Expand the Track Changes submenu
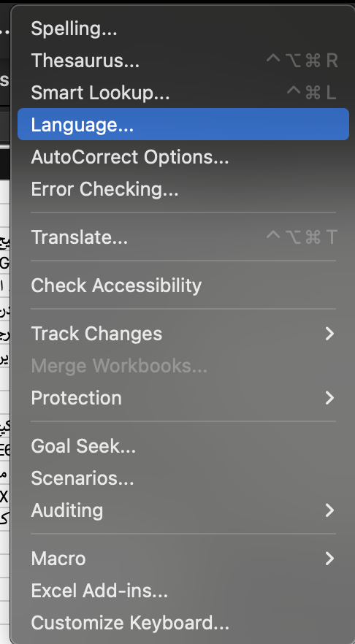This screenshot has height=644, width=355. click(183, 334)
